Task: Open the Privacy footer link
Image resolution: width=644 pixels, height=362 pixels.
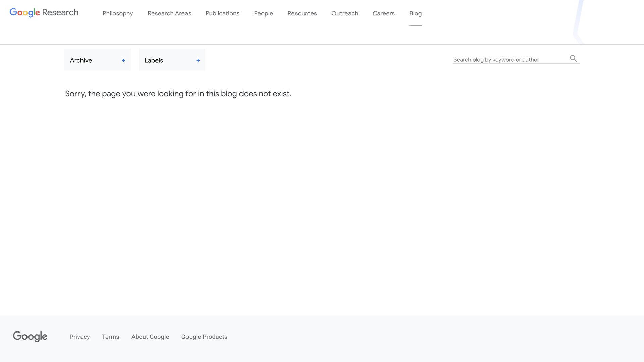Action: [79, 337]
